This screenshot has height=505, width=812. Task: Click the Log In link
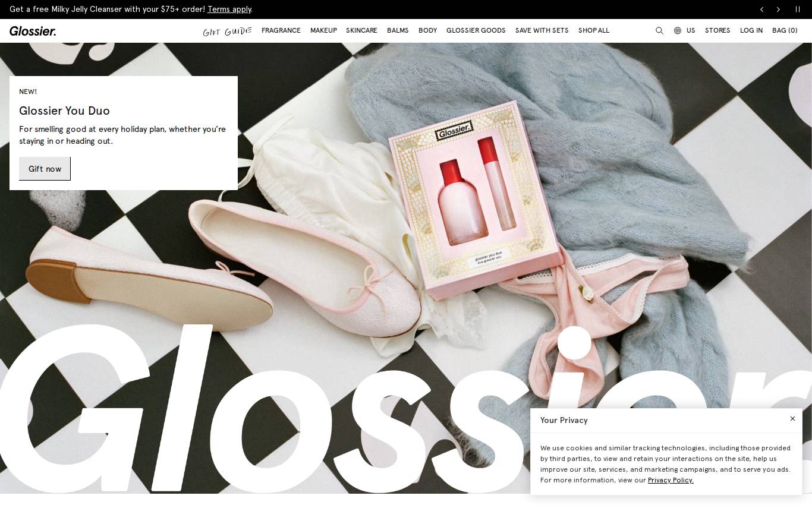751,31
